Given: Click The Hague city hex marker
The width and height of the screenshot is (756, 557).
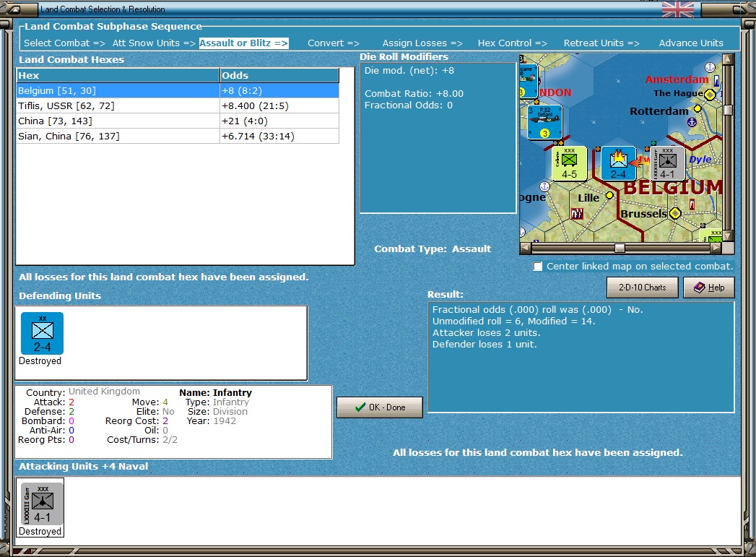Looking at the screenshot, I should point(710,95).
